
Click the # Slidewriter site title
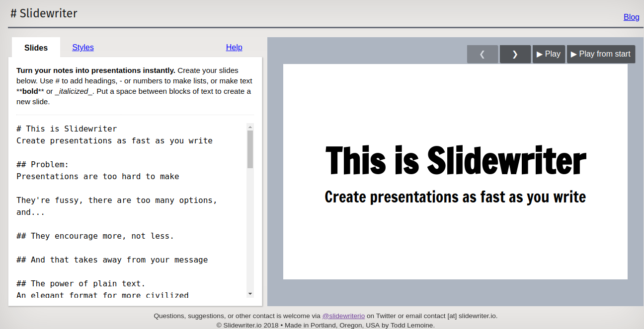[x=44, y=13]
